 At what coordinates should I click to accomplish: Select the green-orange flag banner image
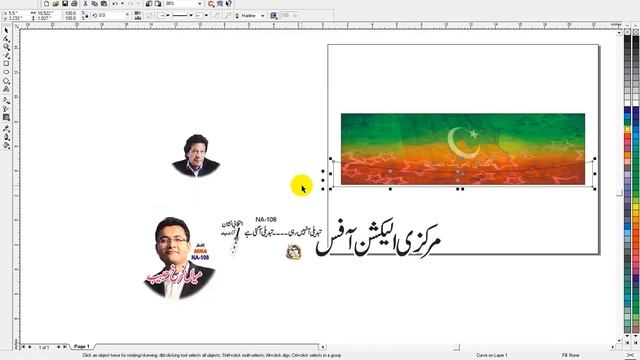coord(463,149)
